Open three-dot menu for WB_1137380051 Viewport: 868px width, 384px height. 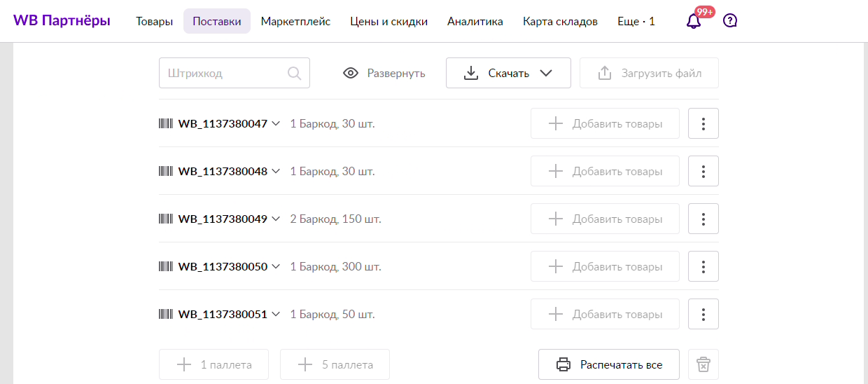click(x=703, y=314)
